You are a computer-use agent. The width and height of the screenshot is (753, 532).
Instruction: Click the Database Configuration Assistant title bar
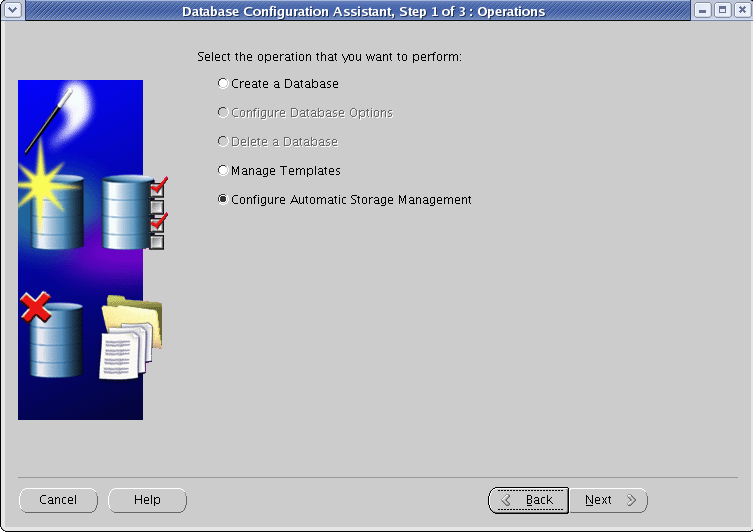(363, 11)
